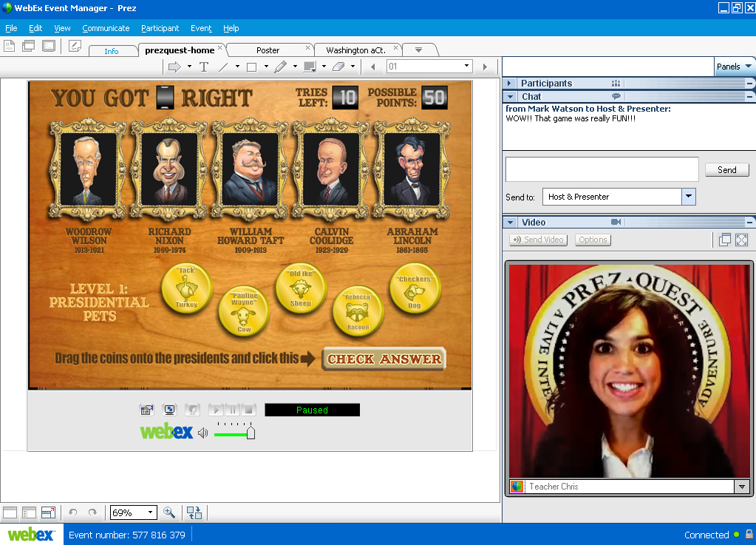
Task: Select the Eraser tool
Action: pos(338,67)
